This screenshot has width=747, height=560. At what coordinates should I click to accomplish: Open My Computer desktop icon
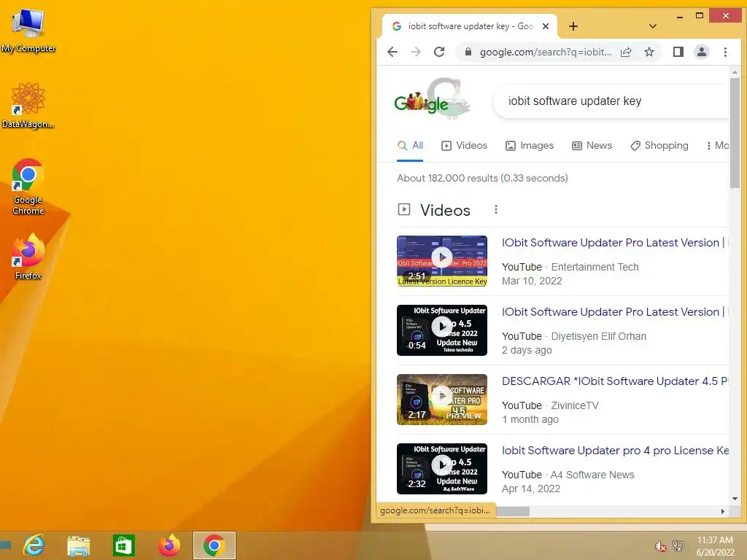(x=28, y=30)
